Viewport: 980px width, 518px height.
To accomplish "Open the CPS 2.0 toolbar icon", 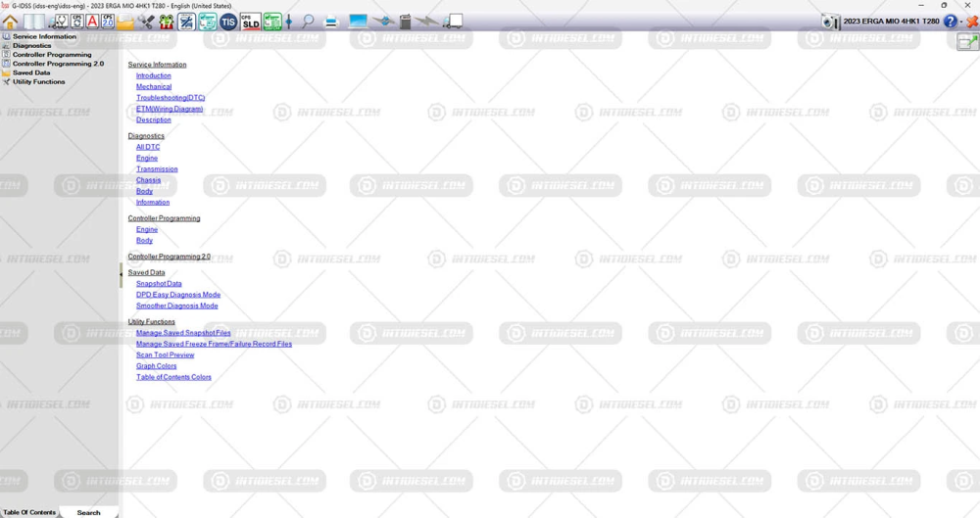I will click(108, 22).
